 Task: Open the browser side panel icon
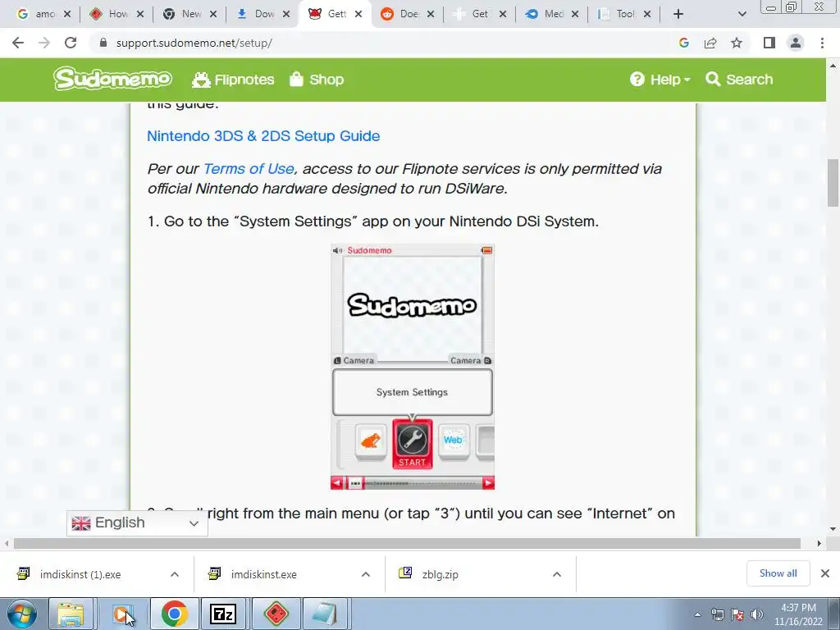coord(769,43)
